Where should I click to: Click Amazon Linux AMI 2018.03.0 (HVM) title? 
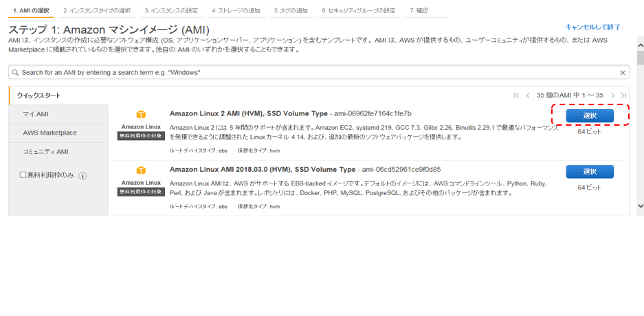coord(263,169)
